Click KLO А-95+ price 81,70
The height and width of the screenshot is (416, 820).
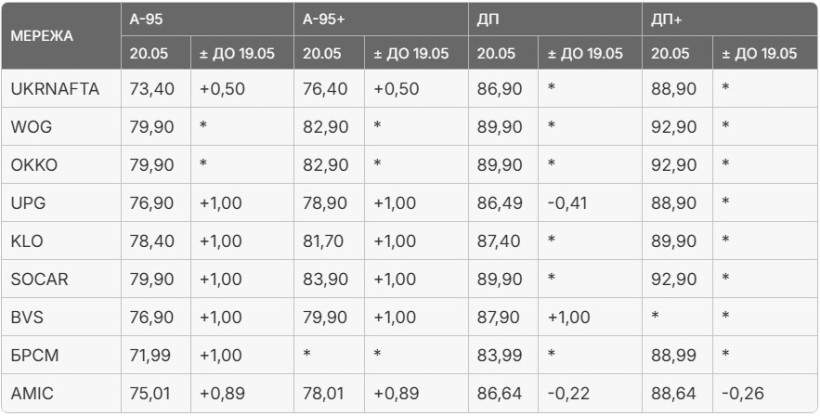pos(325,241)
